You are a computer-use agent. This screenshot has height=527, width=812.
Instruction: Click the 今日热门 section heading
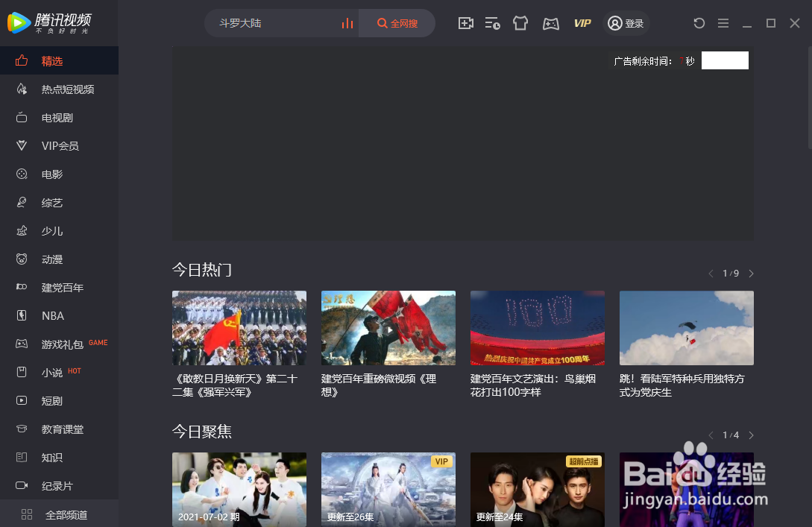coord(202,270)
